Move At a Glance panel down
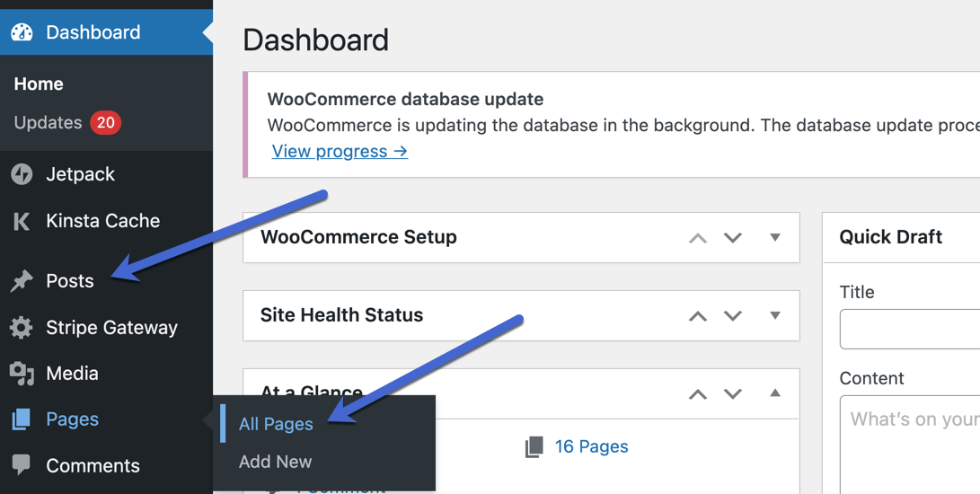The image size is (980, 494). click(732, 393)
